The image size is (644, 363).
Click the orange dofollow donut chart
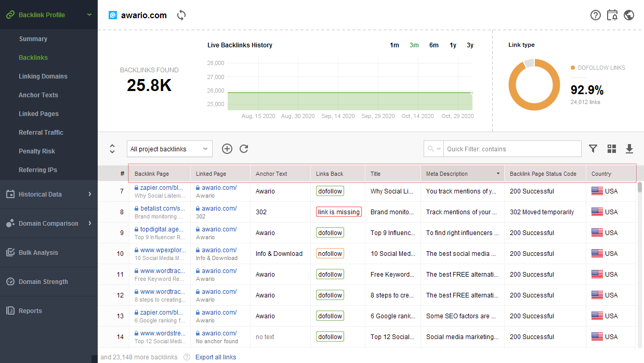click(534, 84)
